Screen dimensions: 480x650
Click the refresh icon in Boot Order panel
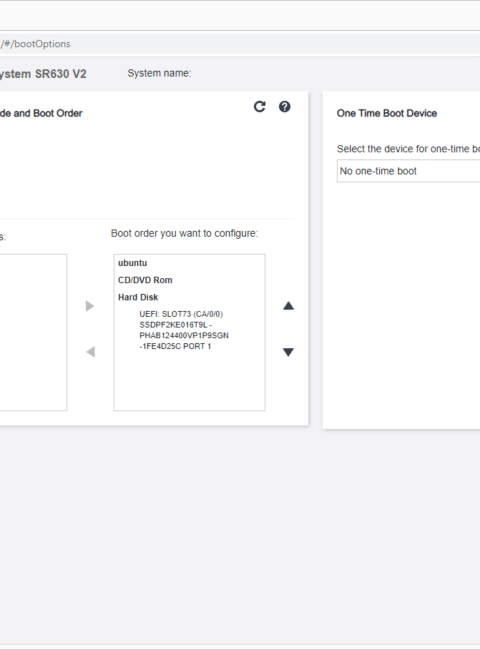pos(259,107)
